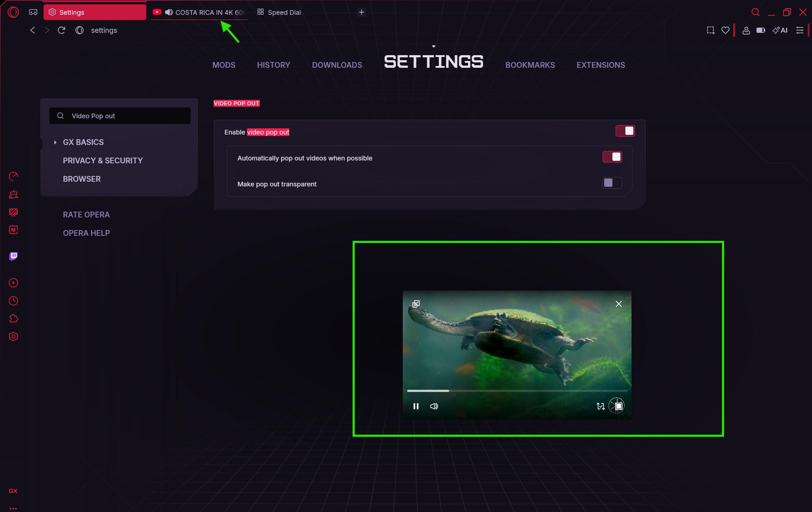Open the Extensions page tab
The height and width of the screenshot is (512, 812).
pos(601,65)
